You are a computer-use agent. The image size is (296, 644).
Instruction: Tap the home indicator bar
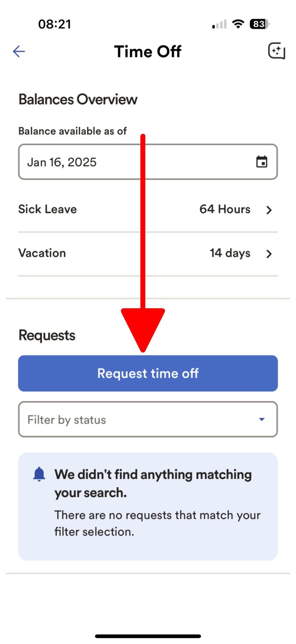tap(148, 636)
